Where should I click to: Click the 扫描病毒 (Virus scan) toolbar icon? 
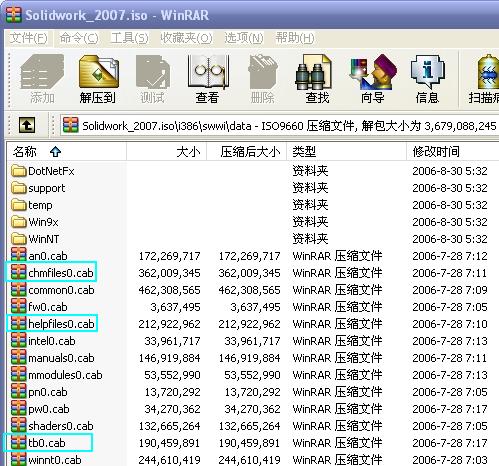point(488,72)
